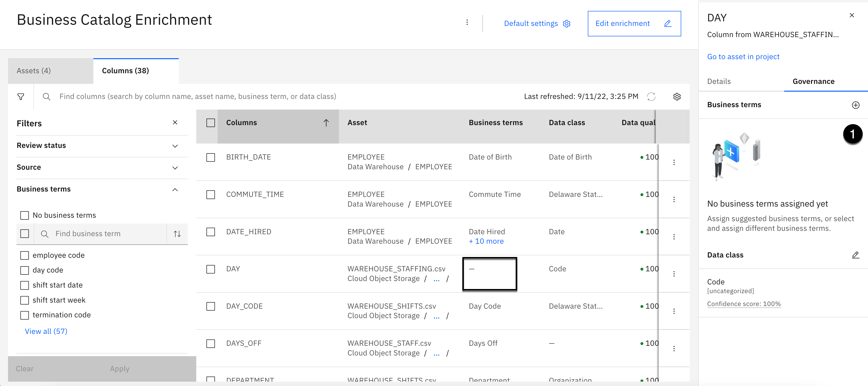Open 'Go to asset in project' link

tap(743, 56)
